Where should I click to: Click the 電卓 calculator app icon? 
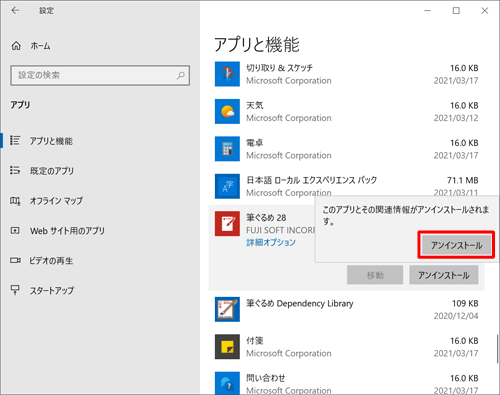pyautogui.click(x=227, y=149)
